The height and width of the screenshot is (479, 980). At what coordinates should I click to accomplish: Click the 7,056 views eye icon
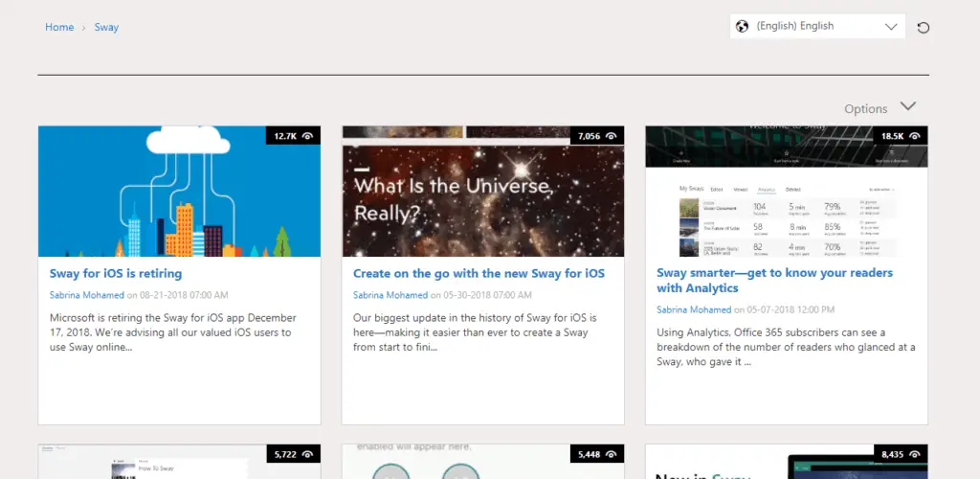click(612, 137)
